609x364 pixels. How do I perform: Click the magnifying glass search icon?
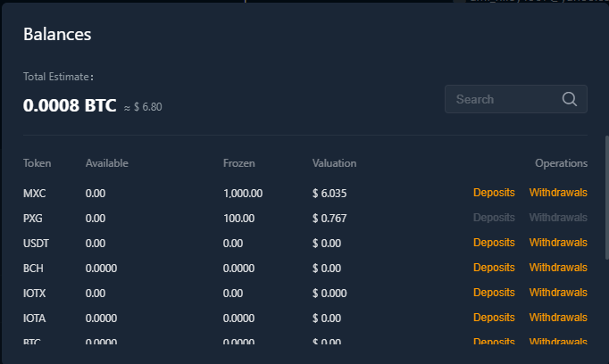pyautogui.click(x=570, y=99)
